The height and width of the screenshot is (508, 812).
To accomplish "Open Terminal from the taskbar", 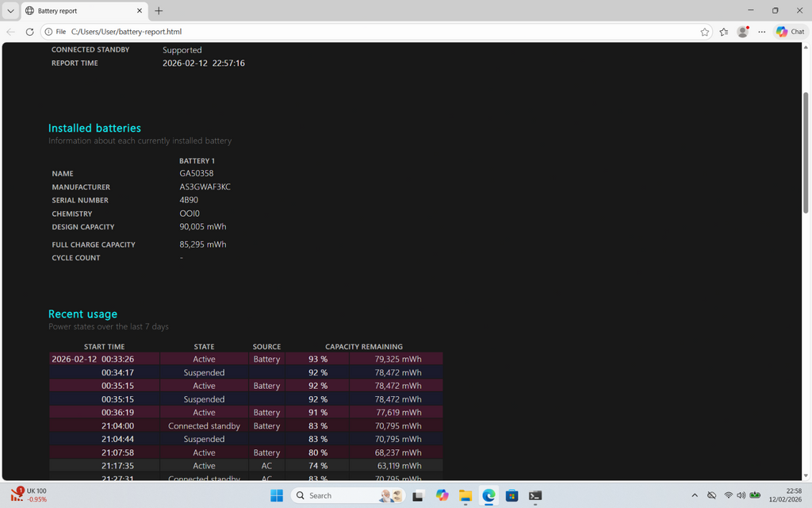I will 535,495.
